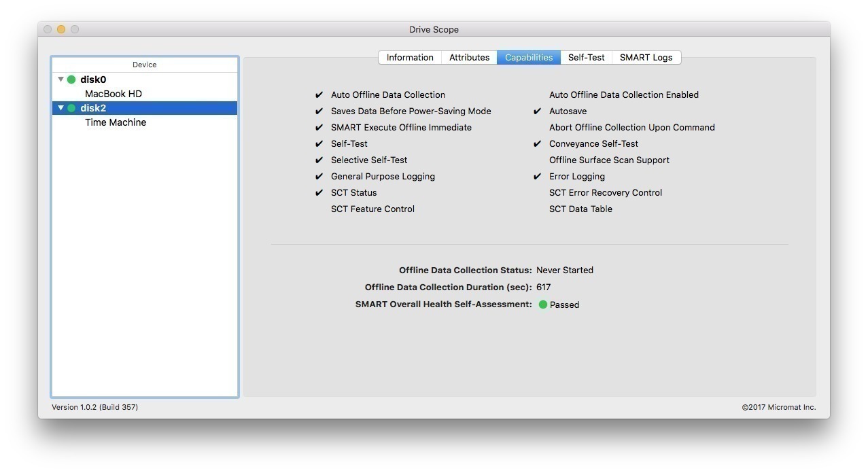Screen dimensions: 868x473
Task: Click the checkmark next to Autosave
Action: [537, 111]
